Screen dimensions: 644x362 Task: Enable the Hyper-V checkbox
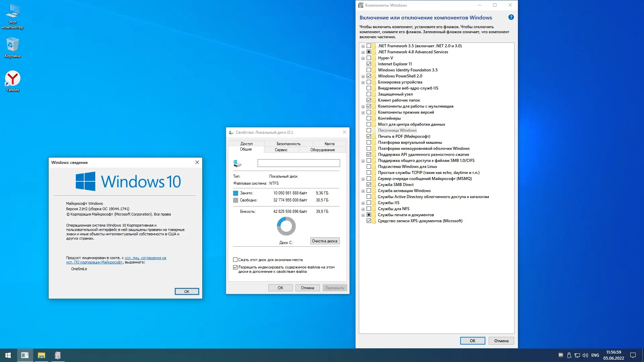coord(369,58)
